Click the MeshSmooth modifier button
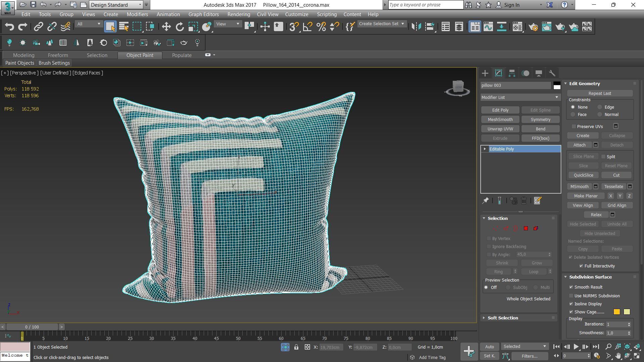Viewport: 644px width, 362px height. (500, 120)
